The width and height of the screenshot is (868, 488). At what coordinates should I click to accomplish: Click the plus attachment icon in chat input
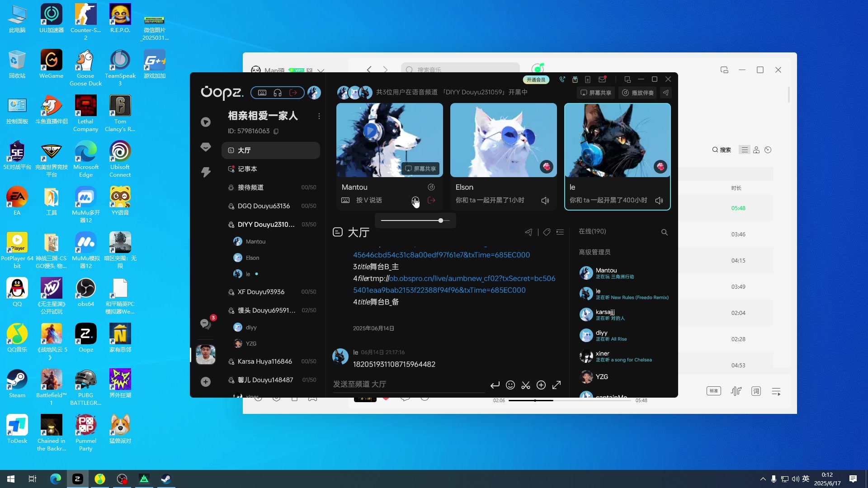coord(541,385)
